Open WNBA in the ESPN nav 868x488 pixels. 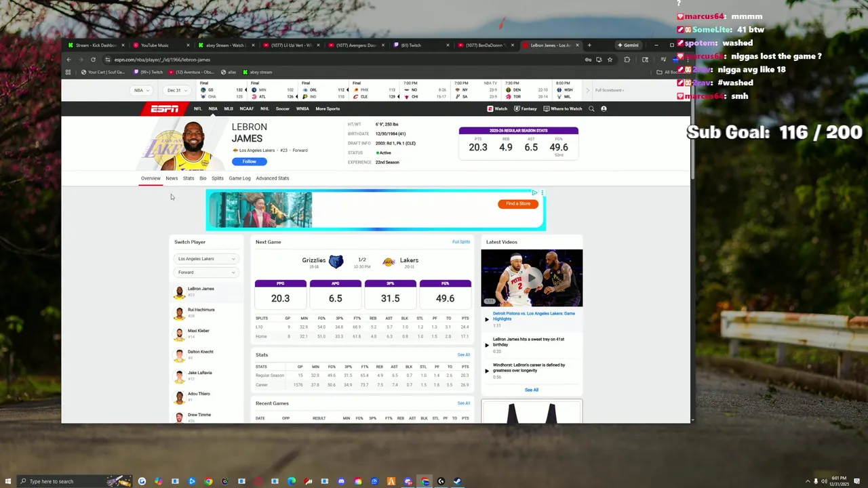tap(302, 108)
